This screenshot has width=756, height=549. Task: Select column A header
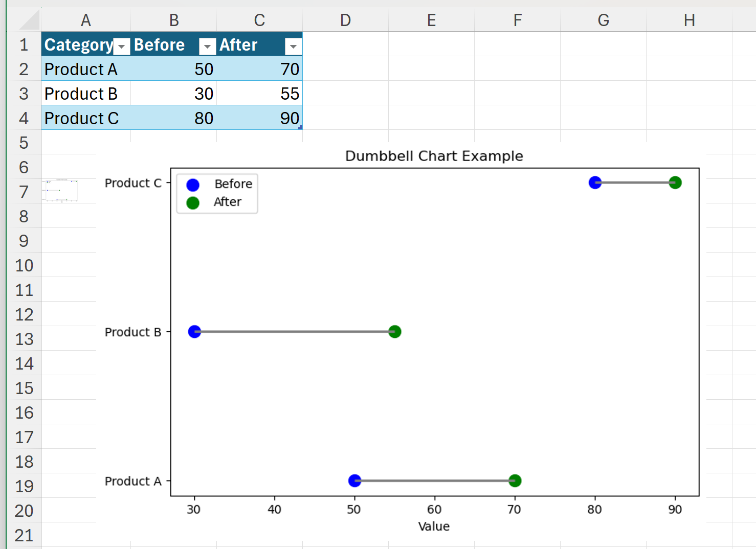(86, 20)
